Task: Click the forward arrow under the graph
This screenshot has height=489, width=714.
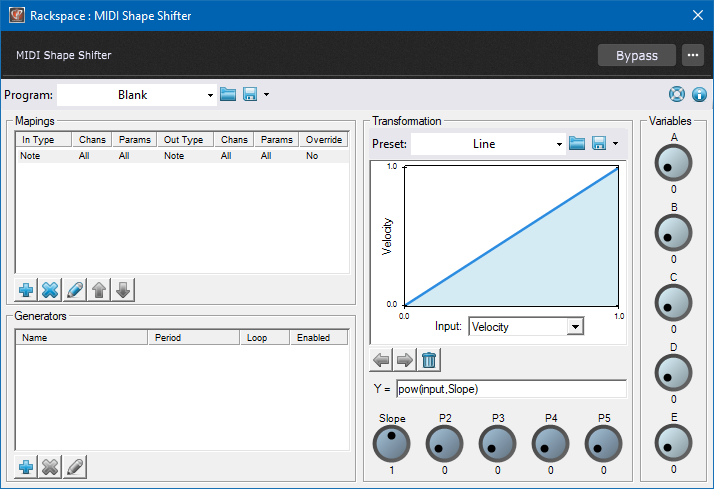Action: [x=405, y=360]
